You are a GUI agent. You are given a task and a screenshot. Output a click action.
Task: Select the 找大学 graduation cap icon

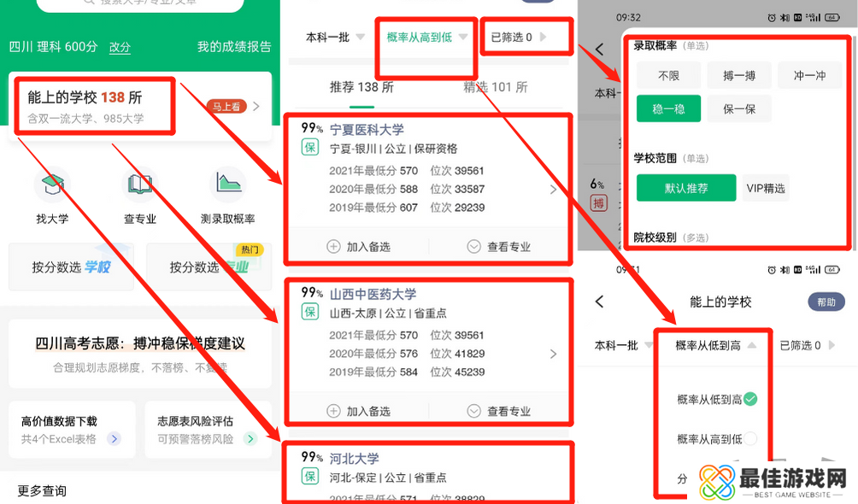pos(52,184)
